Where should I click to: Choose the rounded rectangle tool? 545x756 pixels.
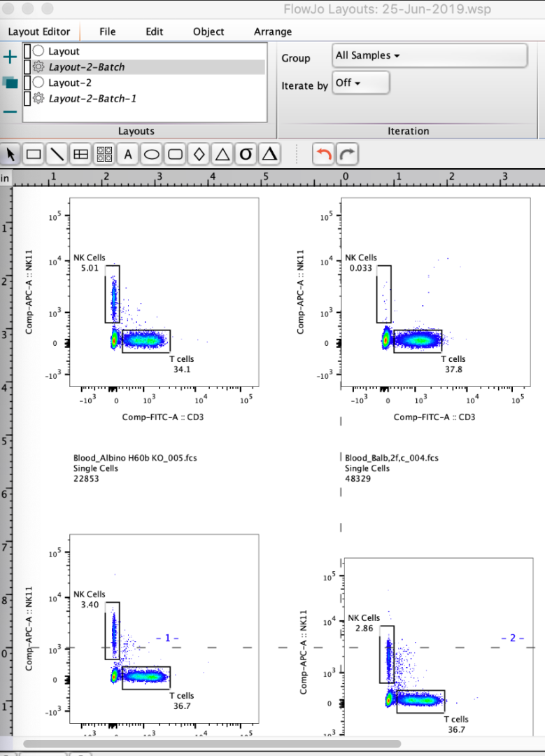pyautogui.click(x=175, y=154)
